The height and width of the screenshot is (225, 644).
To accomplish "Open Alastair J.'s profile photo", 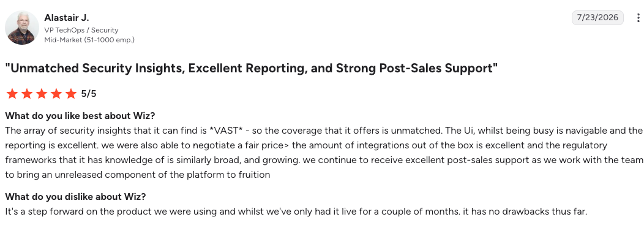I will pyautogui.click(x=22, y=28).
